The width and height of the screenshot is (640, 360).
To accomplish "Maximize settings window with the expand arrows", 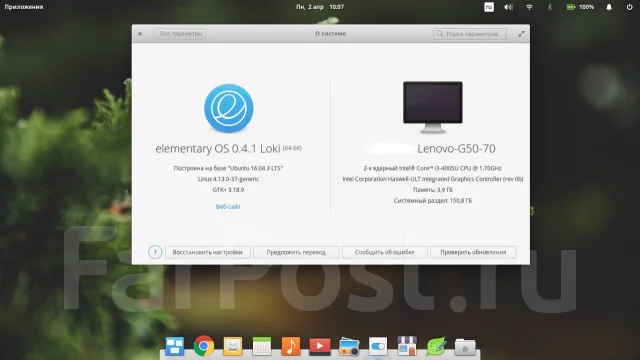I will coord(521,34).
